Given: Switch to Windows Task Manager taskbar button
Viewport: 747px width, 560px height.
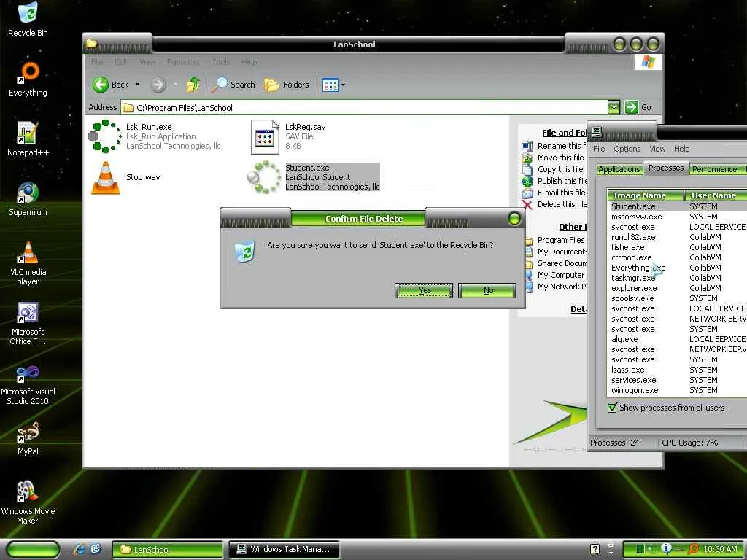Looking at the screenshot, I should 285,550.
